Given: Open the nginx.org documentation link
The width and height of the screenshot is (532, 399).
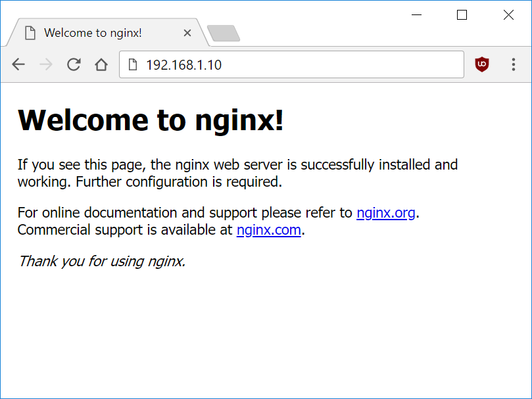Looking at the screenshot, I should click(386, 213).
